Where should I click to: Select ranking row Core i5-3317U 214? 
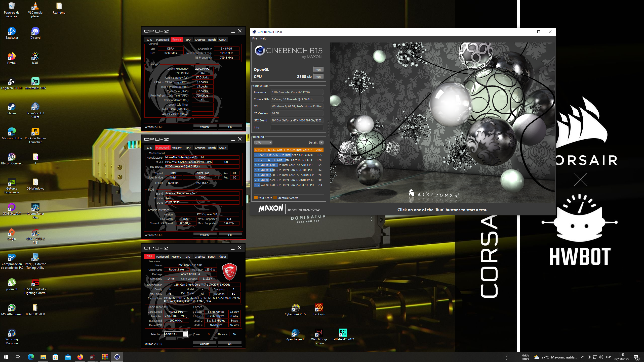[x=289, y=185]
